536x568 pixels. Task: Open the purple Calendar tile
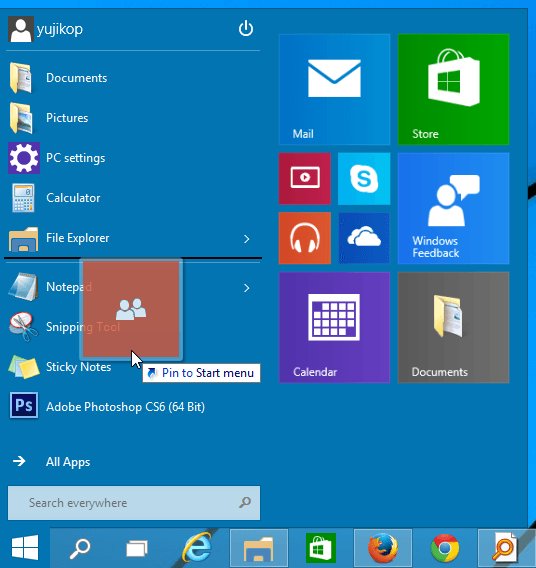pyautogui.click(x=334, y=327)
